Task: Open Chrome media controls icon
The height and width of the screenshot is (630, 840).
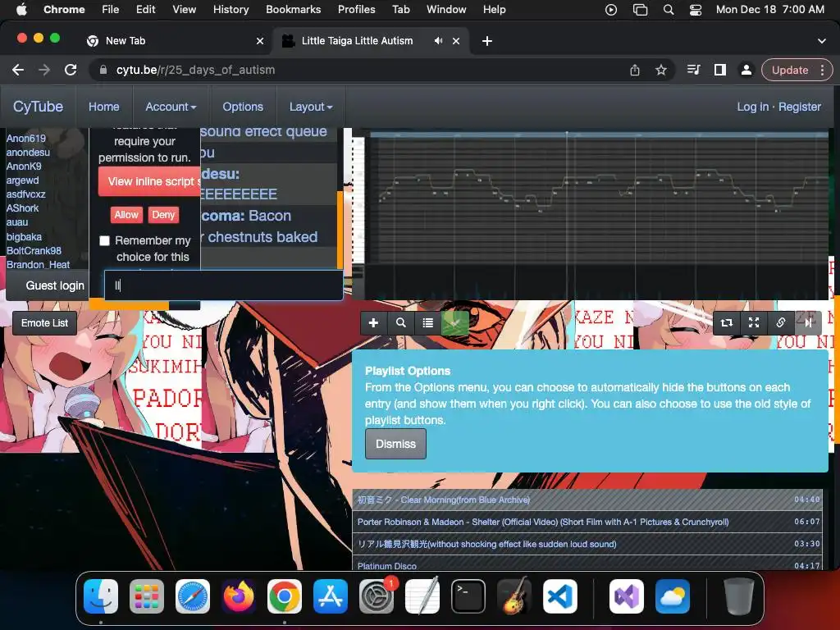Action: (694, 70)
